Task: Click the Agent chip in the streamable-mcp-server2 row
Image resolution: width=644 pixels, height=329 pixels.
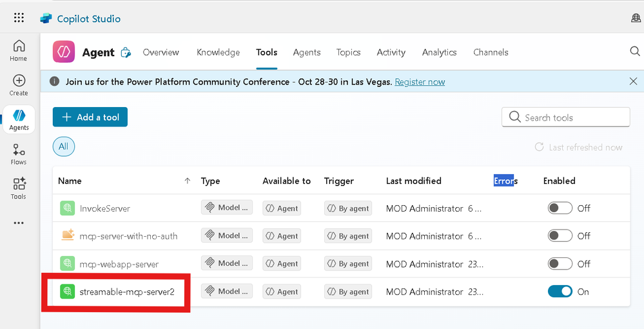Action: tap(282, 292)
